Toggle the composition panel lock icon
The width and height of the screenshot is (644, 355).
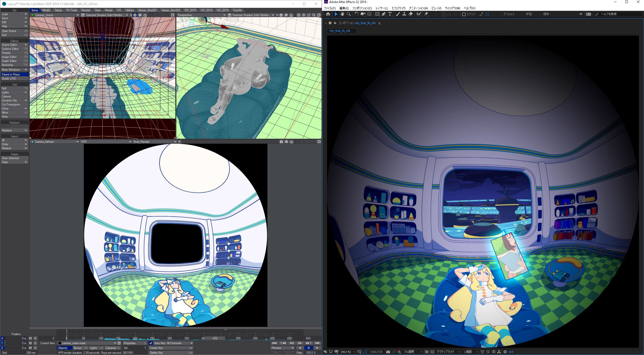335,23
